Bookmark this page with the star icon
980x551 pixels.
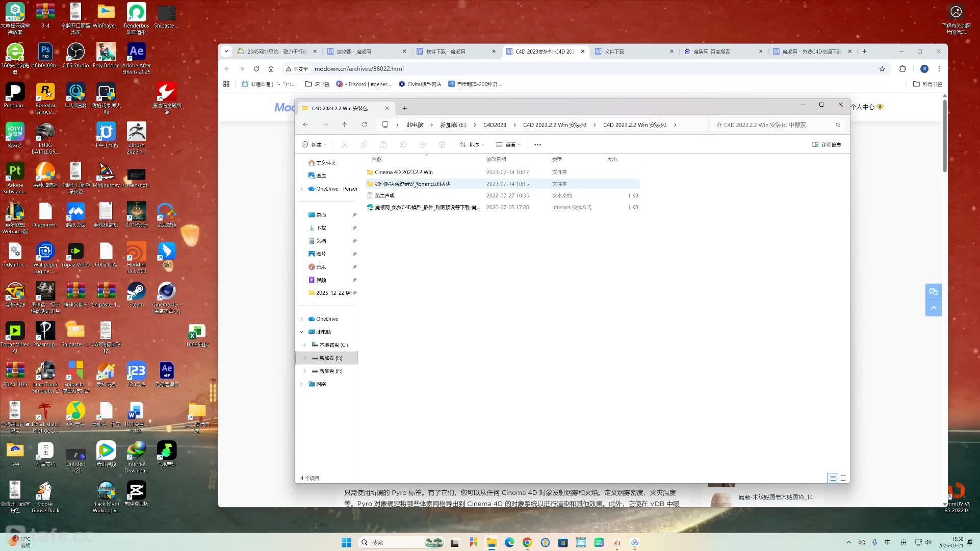882,69
